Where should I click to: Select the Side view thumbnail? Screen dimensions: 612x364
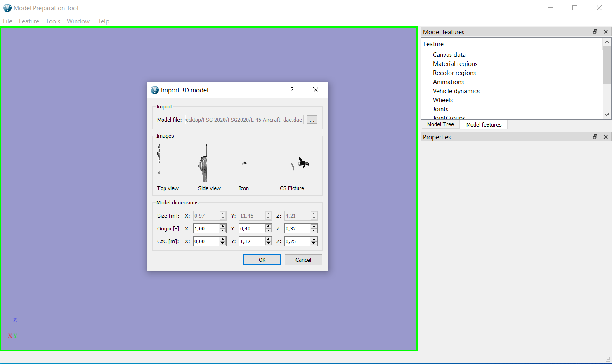(203, 163)
